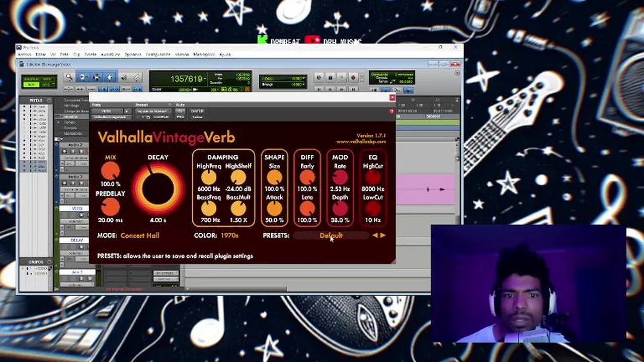This screenshot has height=362, width=644.
Task: Open the Ventana menu
Action: 182,54
